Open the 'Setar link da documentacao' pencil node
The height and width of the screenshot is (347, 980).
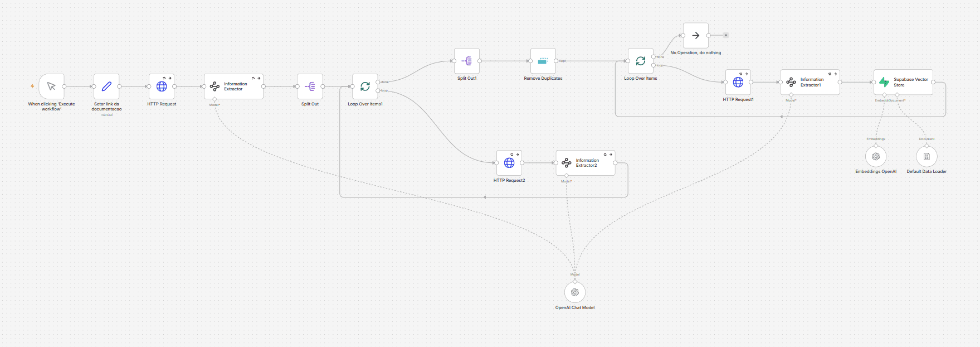tap(106, 86)
